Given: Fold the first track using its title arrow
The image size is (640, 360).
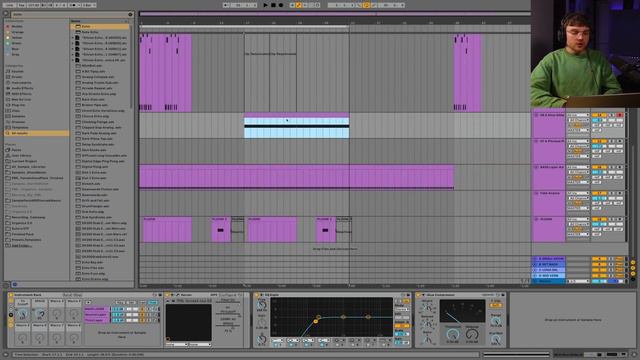Looking at the screenshot, I should pyautogui.click(x=536, y=116).
